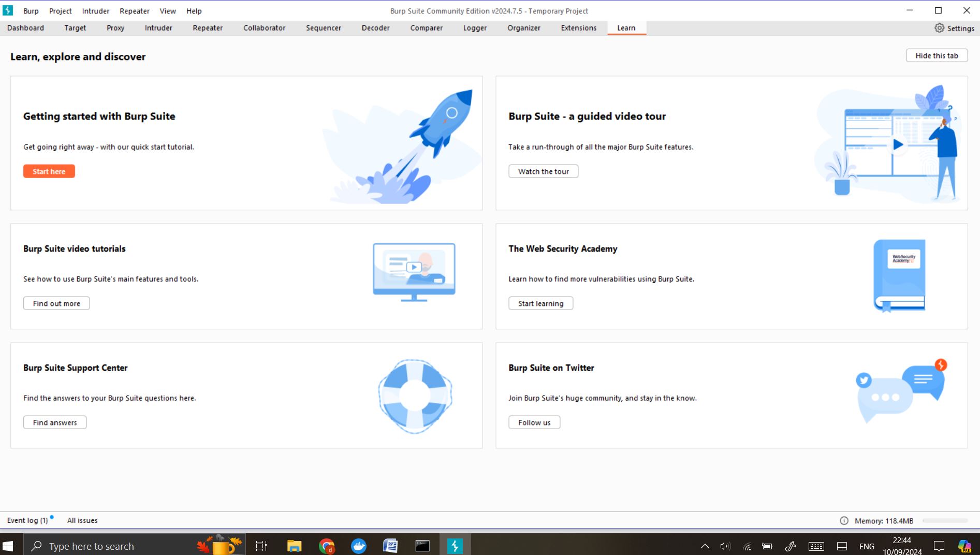This screenshot has height=555, width=980.
Task: Click the Watch the tour button
Action: point(543,171)
